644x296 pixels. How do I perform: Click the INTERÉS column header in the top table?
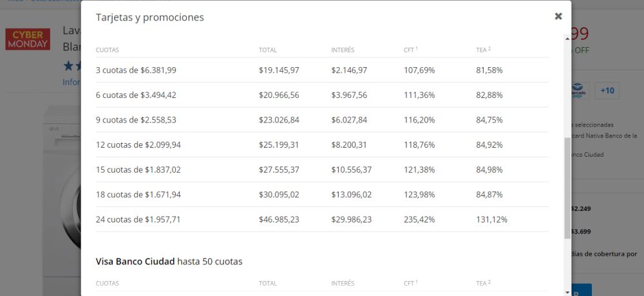pyautogui.click(x=343, y=50)
